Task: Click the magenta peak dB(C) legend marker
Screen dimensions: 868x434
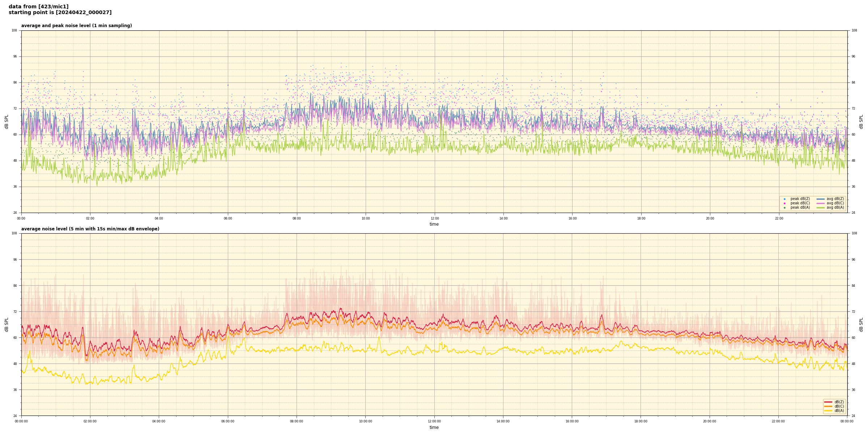Action: 784,203
